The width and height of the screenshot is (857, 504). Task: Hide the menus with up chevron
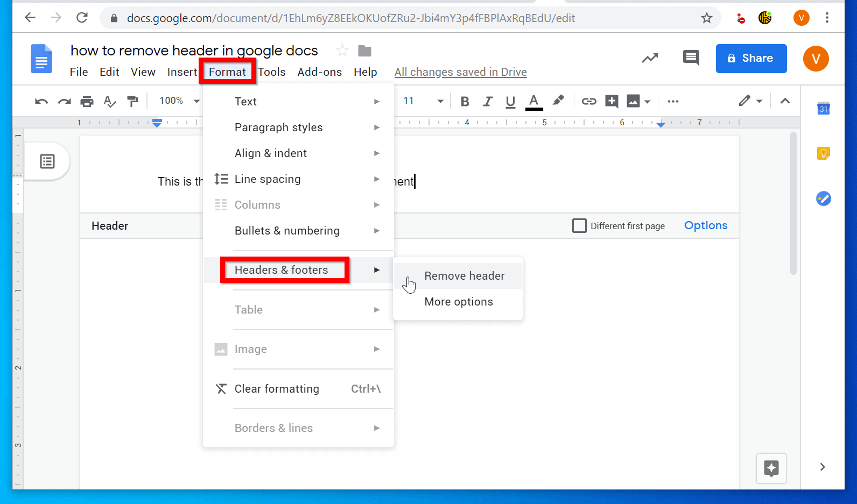pyautogui.click(x=785, y=101)
